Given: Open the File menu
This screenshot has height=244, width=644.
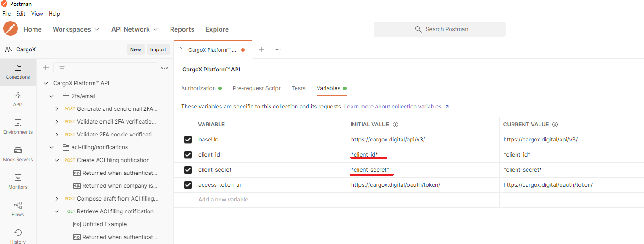Looking at the screenshot, I should coord(6,14).
